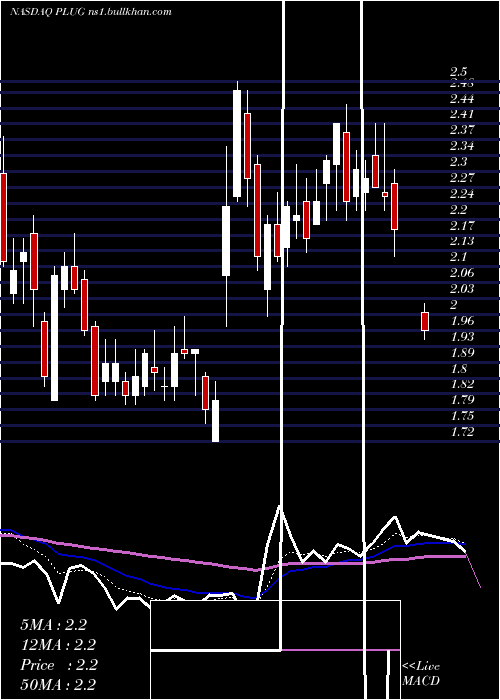Select the 1.79 price axis label

click(x=462, y=400)
